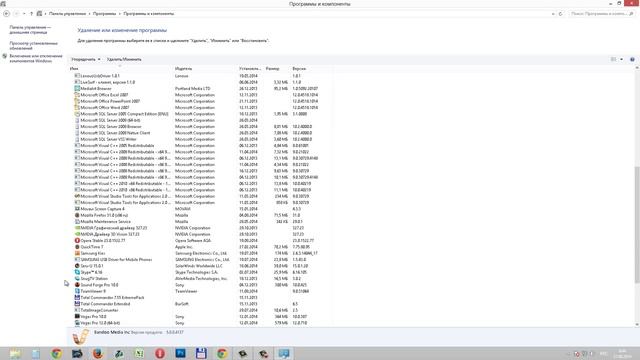This screenshot has height=360, width=640.
Task: Click the Samsung Kies icon in list
Action: (x=77, y=253)
